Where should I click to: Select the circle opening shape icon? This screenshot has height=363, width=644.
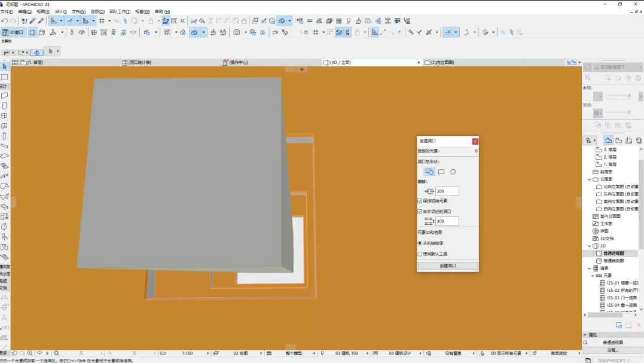(453, 172)
